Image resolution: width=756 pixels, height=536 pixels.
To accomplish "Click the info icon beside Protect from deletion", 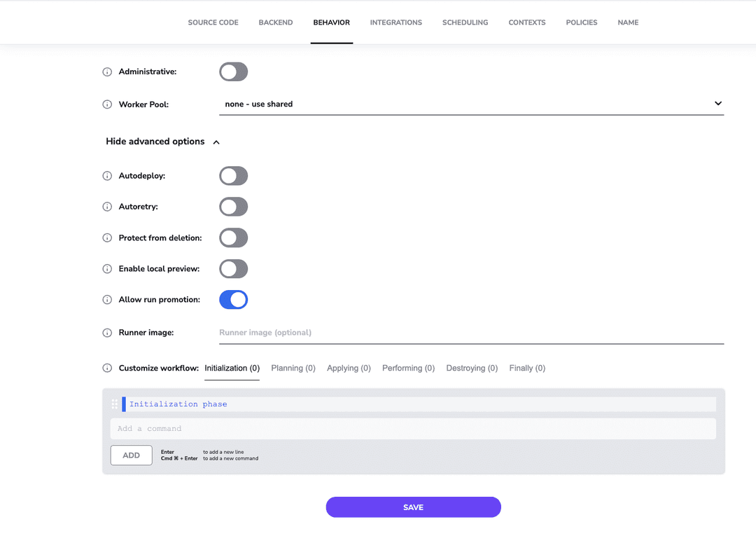I will (106, 238).
